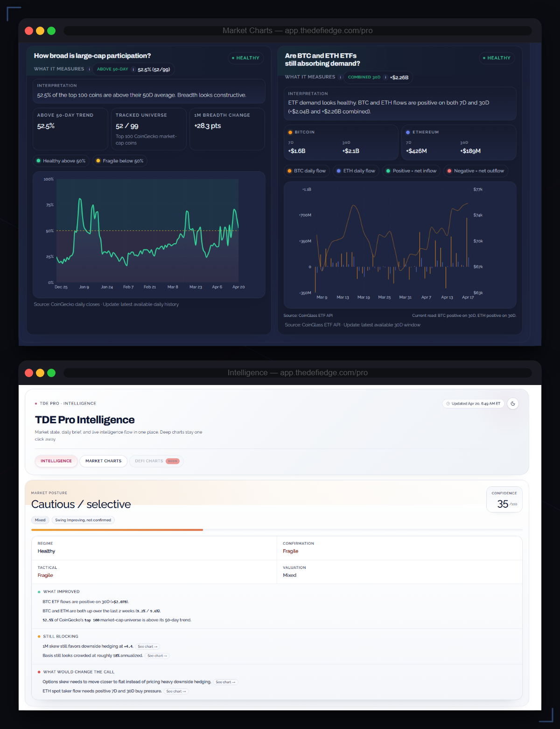
Task: Click the orange market posture progress bar
Action: click(x=117, y=530)
